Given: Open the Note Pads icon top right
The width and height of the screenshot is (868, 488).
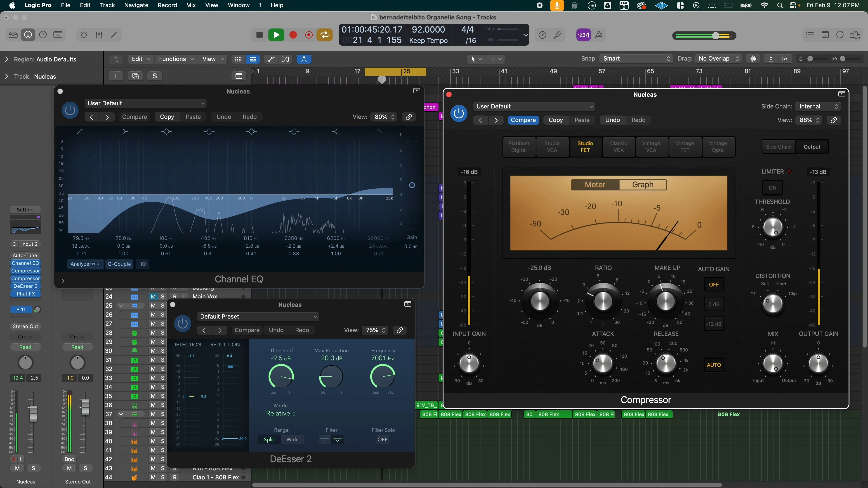Looking at the screenshot, I should [x=825, y=35].
